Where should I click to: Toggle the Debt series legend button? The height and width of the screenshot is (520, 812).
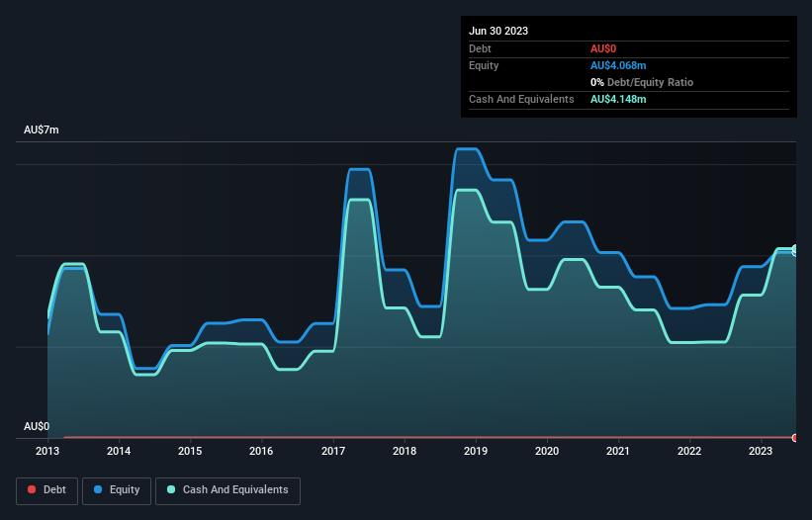46,490
